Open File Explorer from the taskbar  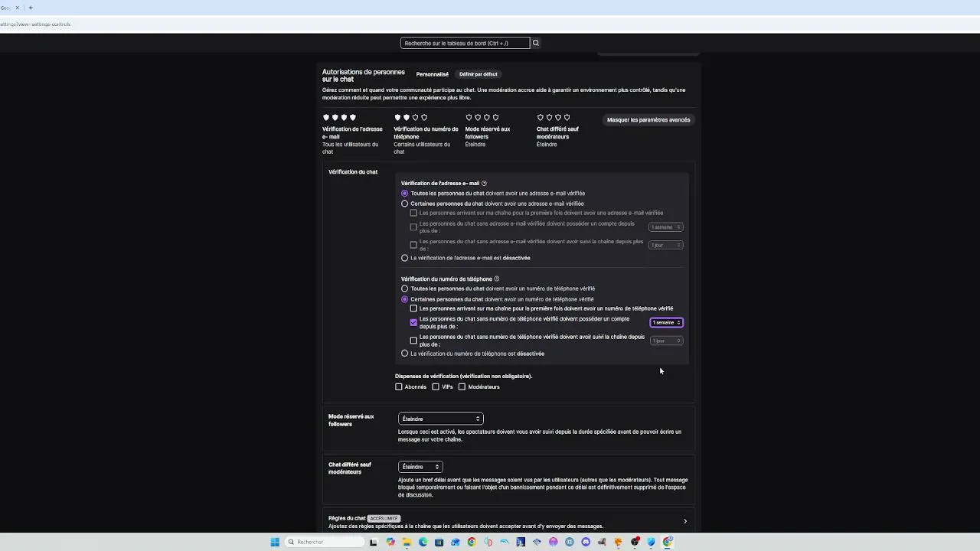[x=407, y=542]
